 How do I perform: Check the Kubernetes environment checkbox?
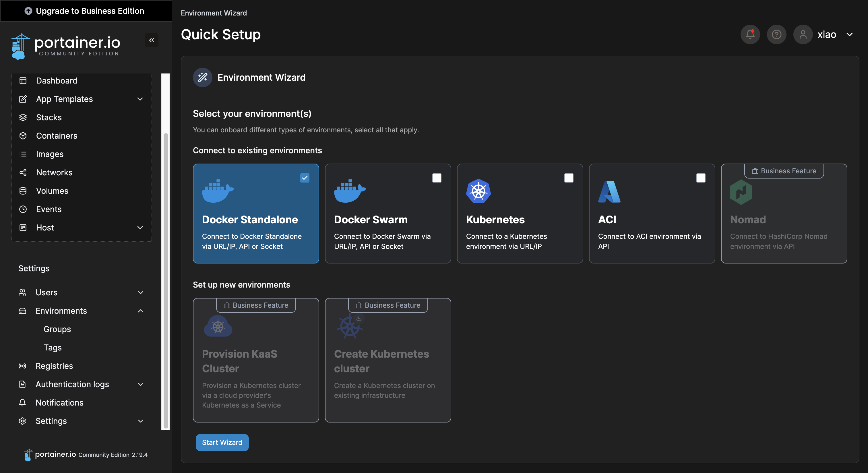click(569, 178)
